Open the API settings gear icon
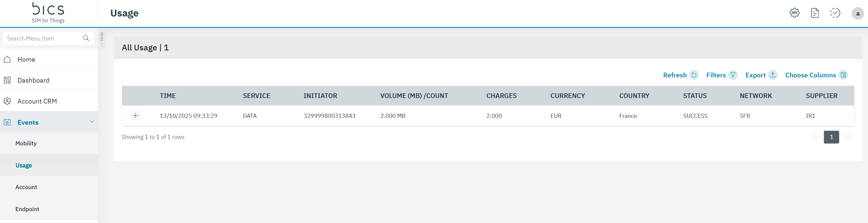Image resolution: width=868 pixels, height=223 pixels. pyautogui.click(x=794, y=13)
